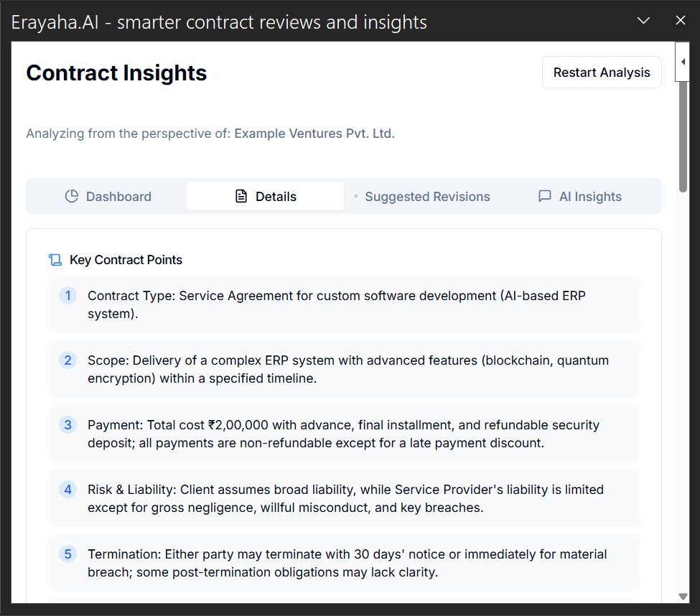This screenshot has width=700, height=616.
Task: Click the 'Erayaha.AI - smarter contract reviews' title
Action: coord(219,22)
